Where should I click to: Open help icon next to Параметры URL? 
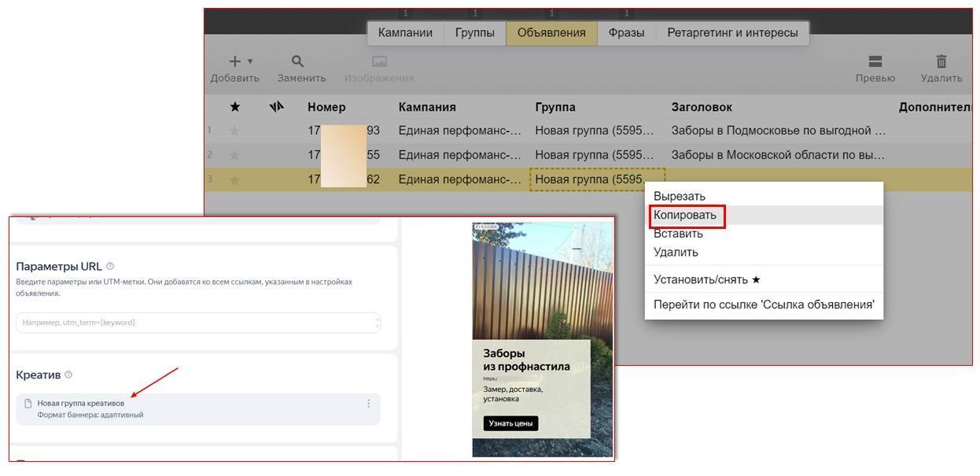[110, 266]
